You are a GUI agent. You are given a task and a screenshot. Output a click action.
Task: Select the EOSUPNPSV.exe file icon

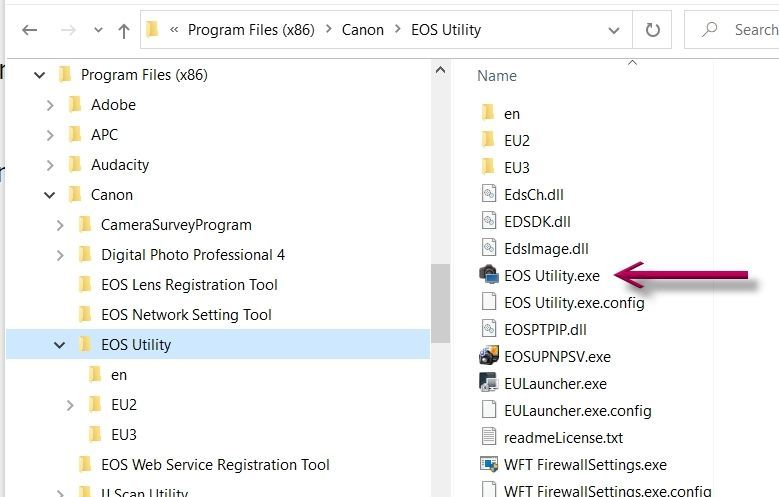pos(488,356)
